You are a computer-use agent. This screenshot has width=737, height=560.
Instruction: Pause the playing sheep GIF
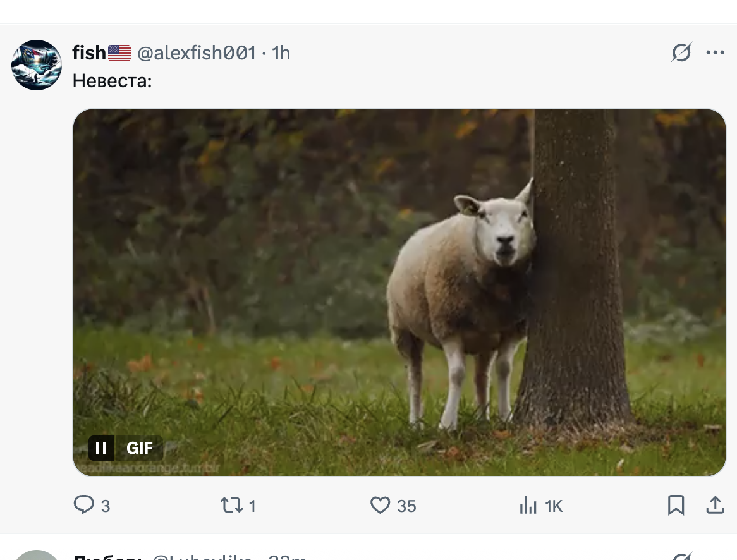point(101,448)
